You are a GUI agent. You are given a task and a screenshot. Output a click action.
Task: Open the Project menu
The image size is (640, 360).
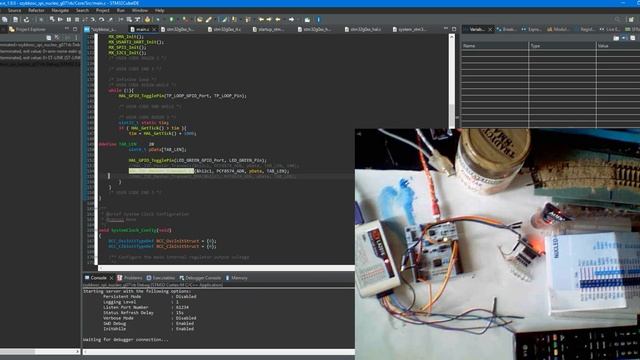coord(102,10)
